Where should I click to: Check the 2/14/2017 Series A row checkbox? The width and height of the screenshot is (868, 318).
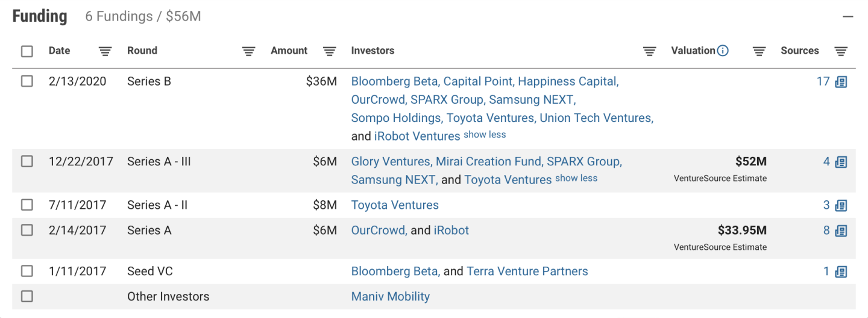(27, 230)
